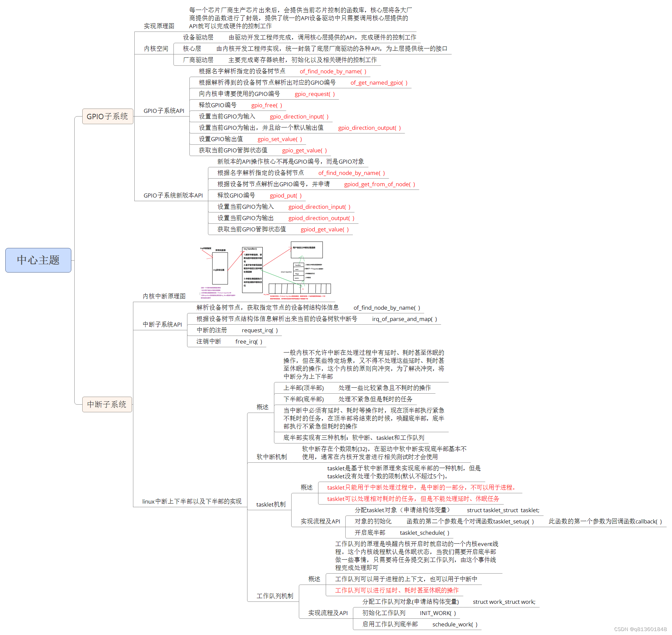Click INIT_WORK( ) label
Screen dimensions: 672x635
(x=438, y=613)
